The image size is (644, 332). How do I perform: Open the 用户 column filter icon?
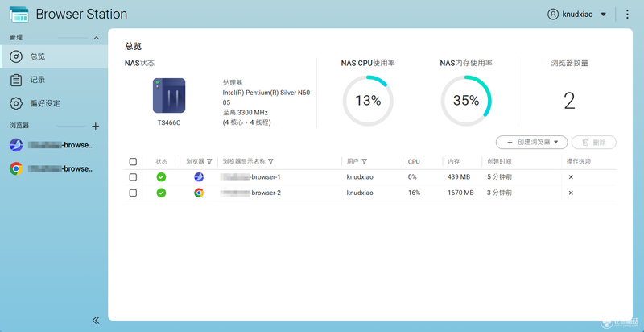(365, 161)
